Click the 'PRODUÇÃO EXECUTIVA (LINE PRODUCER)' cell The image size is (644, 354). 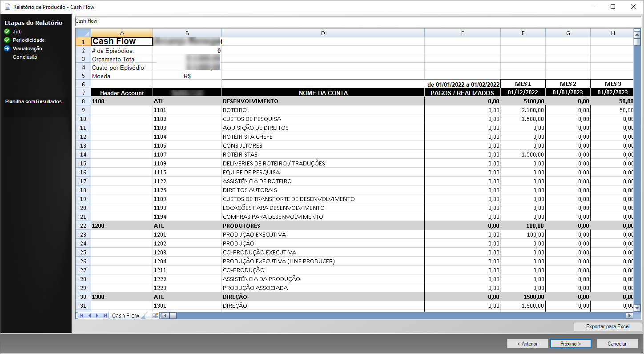coord(323,261)
